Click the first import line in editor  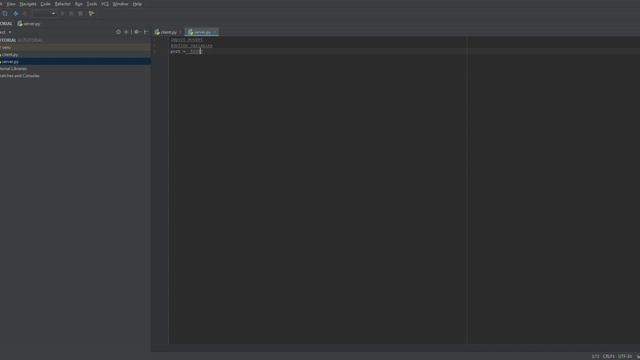[187, 40]
